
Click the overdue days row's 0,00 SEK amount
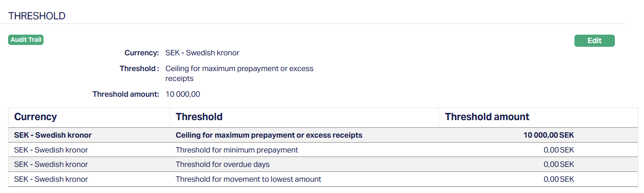(558, 164)
